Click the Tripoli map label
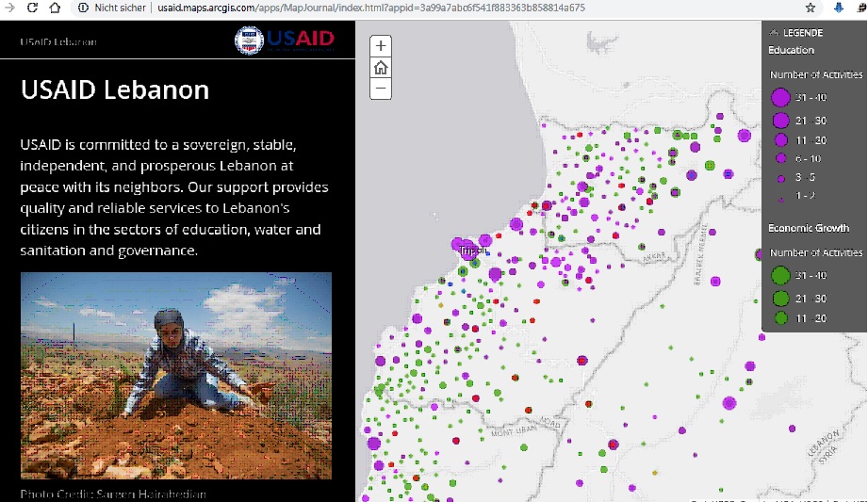868x502 pixels. click(x=473, y=251)
